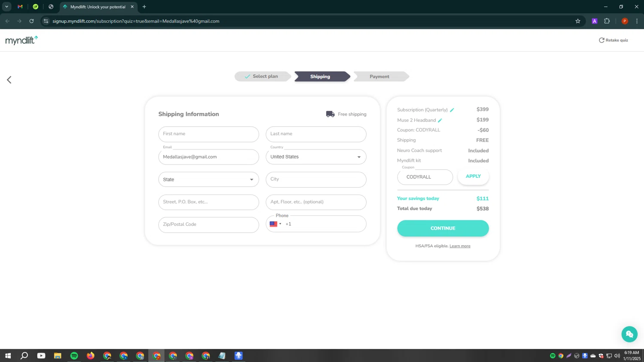Image resolution: width=644 pixels, height=362 pixels.
Task: Click the Total due today $538 amount
Action: pyautogui.click(x=483, y=209)
